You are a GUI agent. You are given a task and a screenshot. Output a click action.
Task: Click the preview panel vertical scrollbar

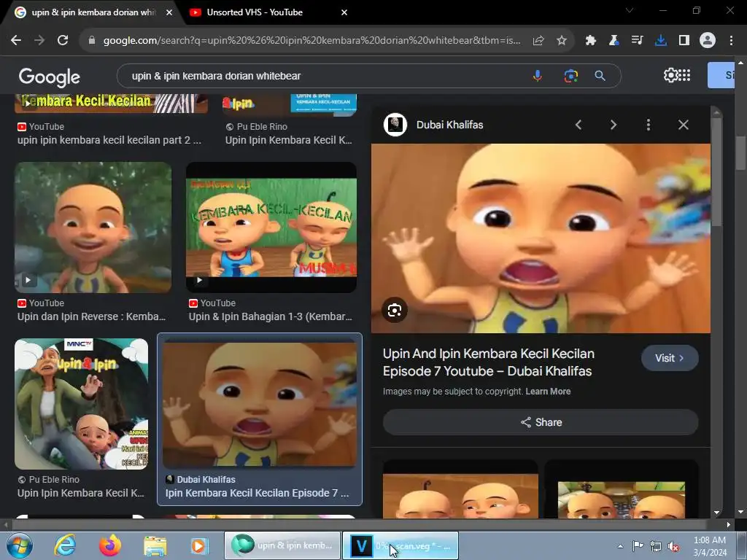[716, 171]
